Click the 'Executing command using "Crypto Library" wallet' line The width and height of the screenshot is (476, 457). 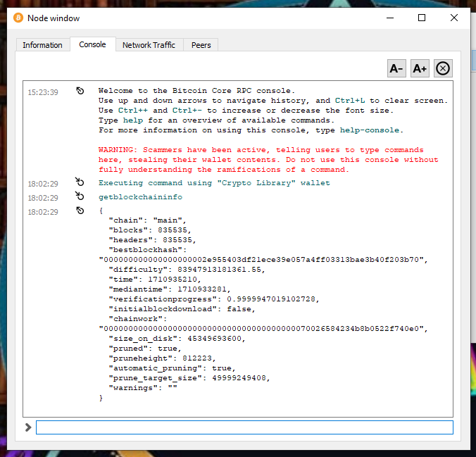[x=214, y=183]
